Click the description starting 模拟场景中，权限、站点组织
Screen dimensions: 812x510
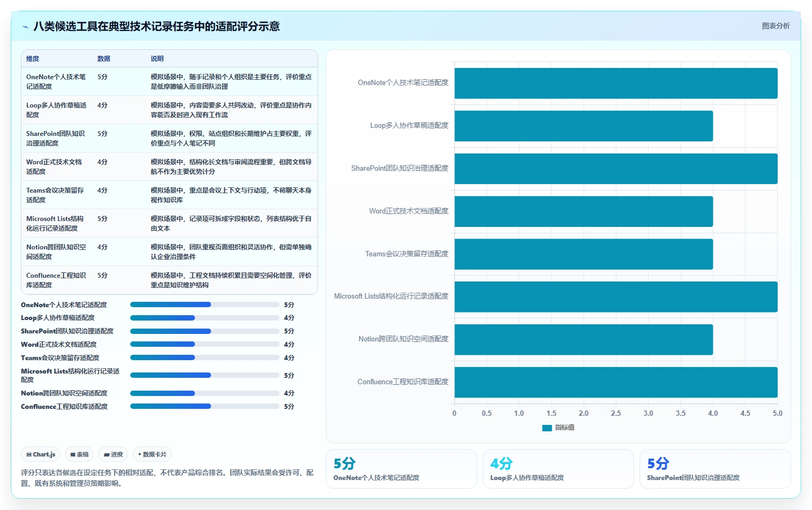pos(231,139)
